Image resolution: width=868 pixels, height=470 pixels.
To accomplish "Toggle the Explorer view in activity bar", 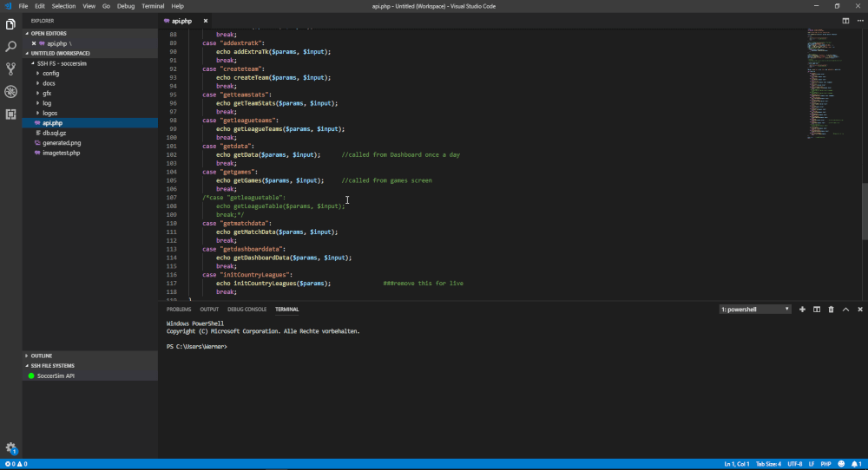I will pyautogui.click(x=10, y=23).
